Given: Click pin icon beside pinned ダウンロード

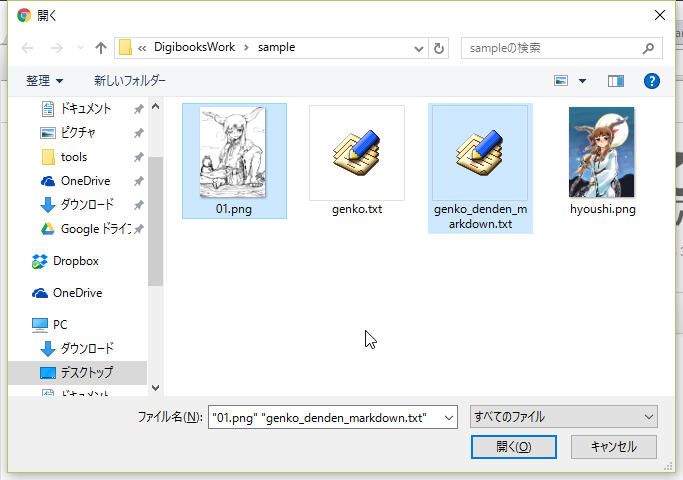Looking at the screenshot, I should click(x=139, y=205).
